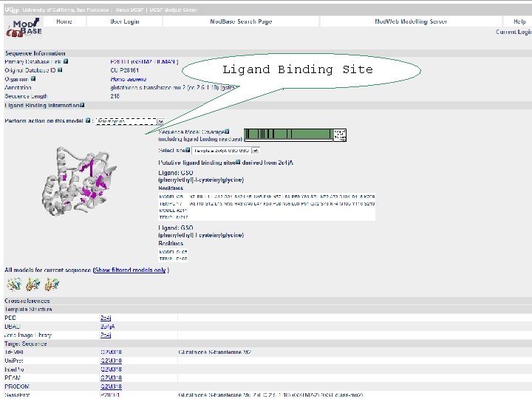
Task: Click the ModBase logo
Action: pos(24,28)
